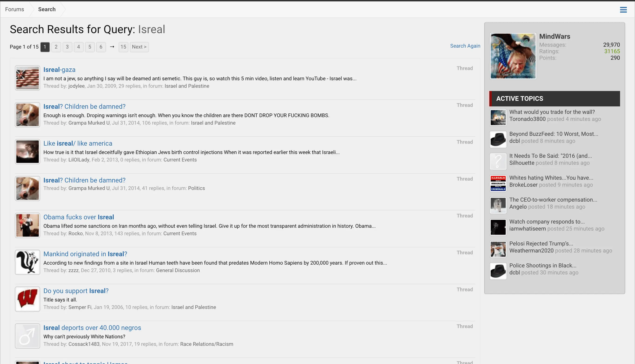
Task: Open 'Mankind originated in Isreal?' thread
Action: click(x=85, y=254)
